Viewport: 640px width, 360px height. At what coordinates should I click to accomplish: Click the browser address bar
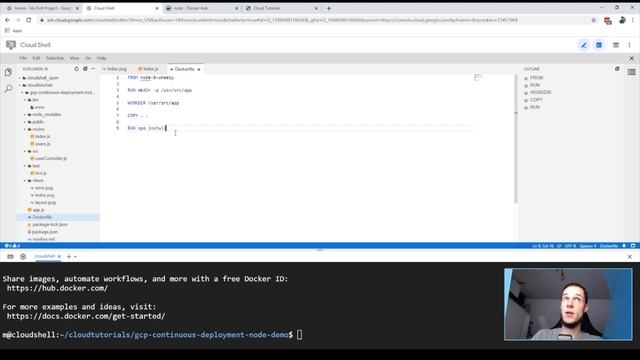(x=282, y=20)
